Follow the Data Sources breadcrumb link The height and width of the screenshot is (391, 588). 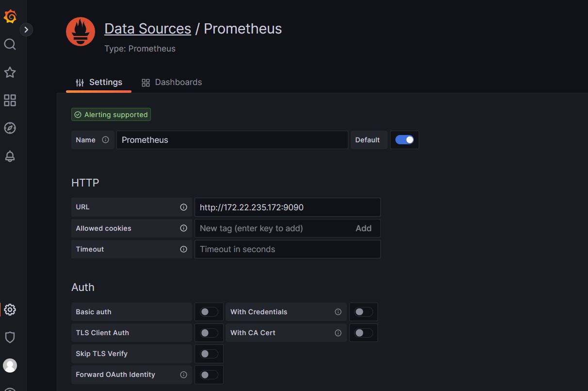tap(147, 29)
